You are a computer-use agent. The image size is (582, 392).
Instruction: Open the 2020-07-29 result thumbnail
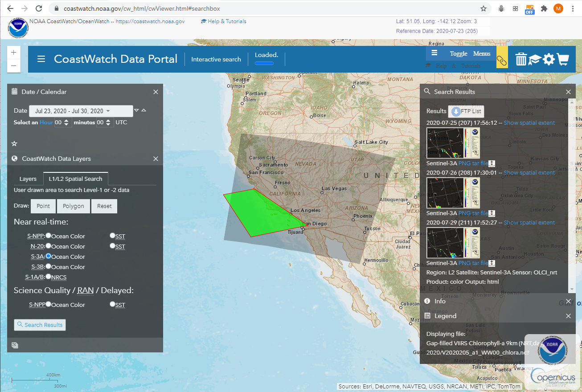click(454, 243)
